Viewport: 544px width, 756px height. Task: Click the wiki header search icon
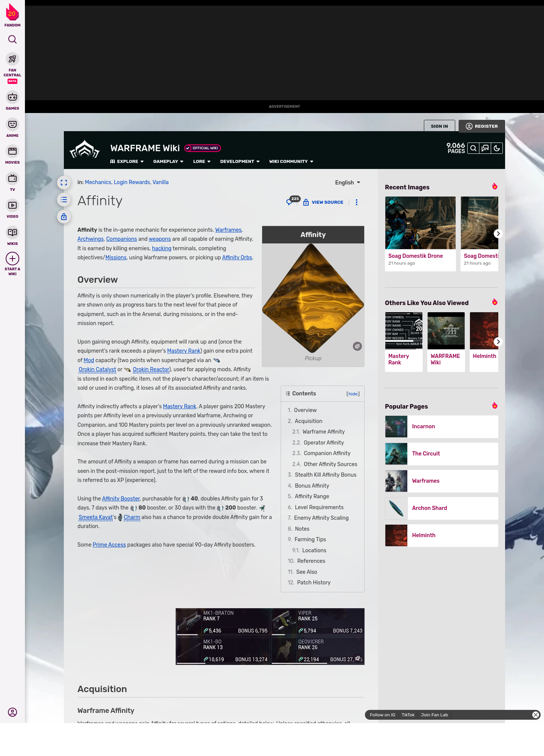pyautogui.click(x=473, y=148)
